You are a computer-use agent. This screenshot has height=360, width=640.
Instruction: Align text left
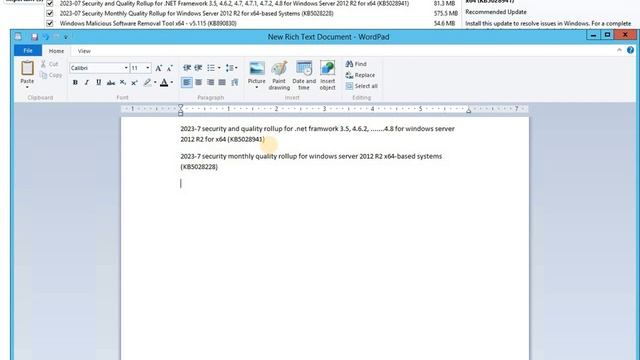click(x=187, y=82)
